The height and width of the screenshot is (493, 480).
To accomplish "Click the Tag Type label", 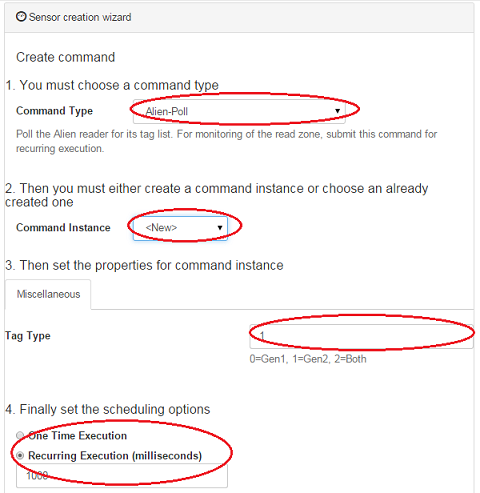I will (28, 336).
